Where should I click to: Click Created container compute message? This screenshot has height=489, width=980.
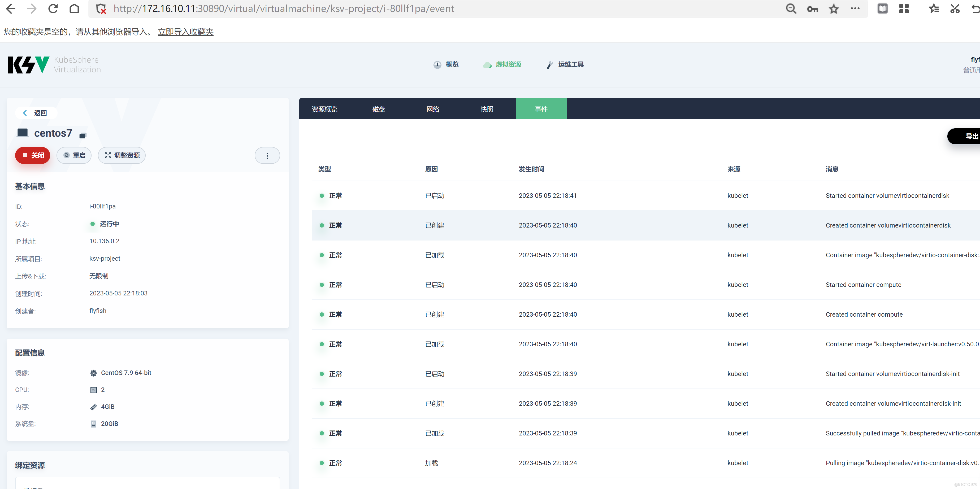click(864, 315)
